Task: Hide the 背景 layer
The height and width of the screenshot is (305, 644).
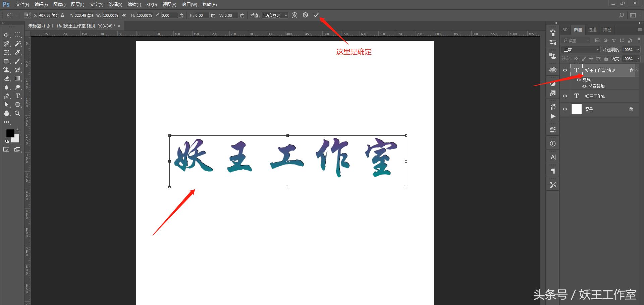Action: tap(565, 109)
